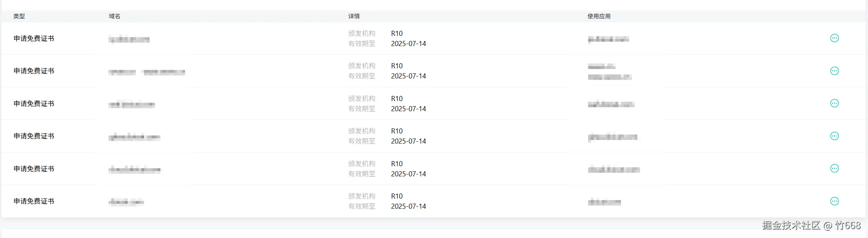This screenshot has height=238, width=868.
Task: Click the blurred domain name in the fifth row
Action: click(134, 170)
